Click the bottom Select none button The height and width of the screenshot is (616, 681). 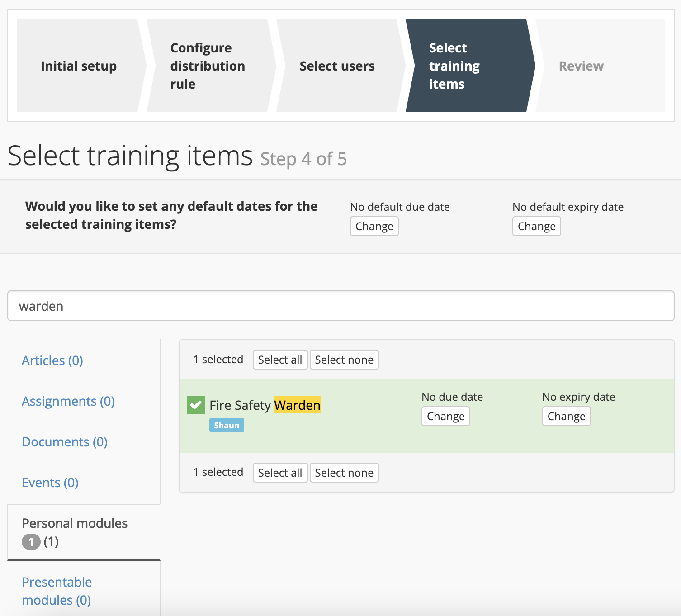pos(344,473)
